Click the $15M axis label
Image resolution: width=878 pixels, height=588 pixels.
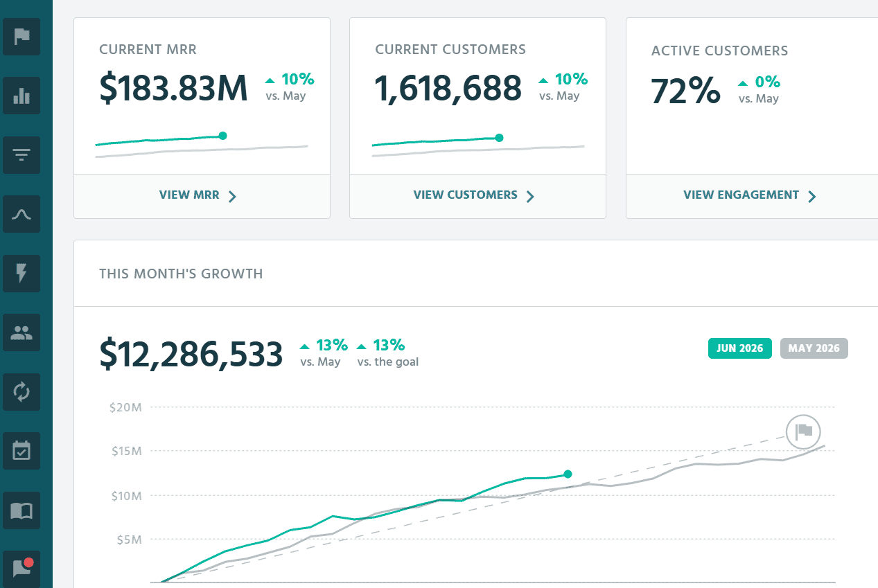pos(125,452)
